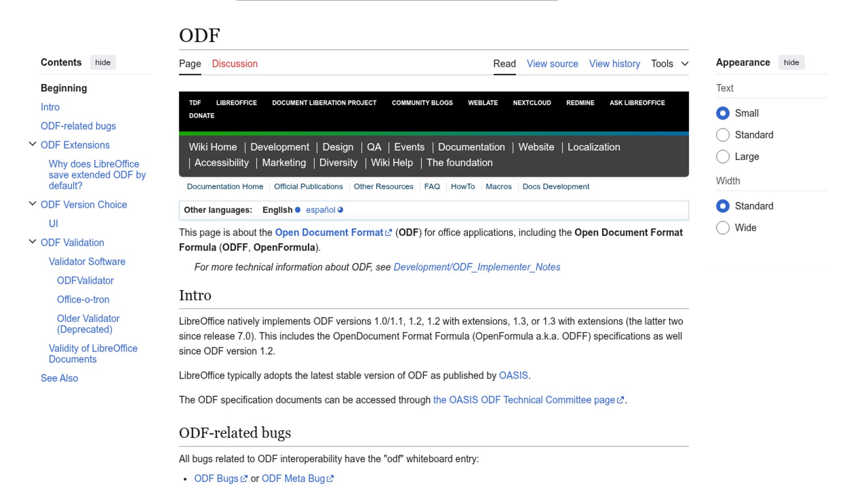
Task: Select the Standard width radio button
Action: [x=722, y=206]
